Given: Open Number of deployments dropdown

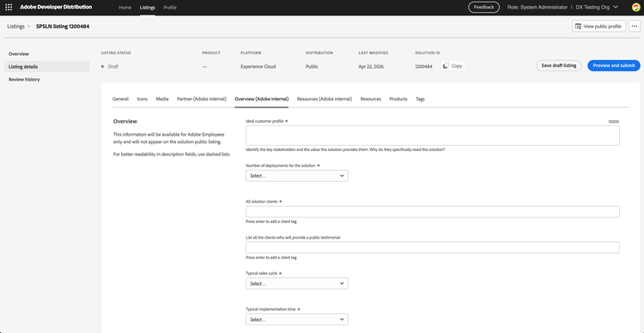Looking at the screenshot, I should (x=297, y=176).
